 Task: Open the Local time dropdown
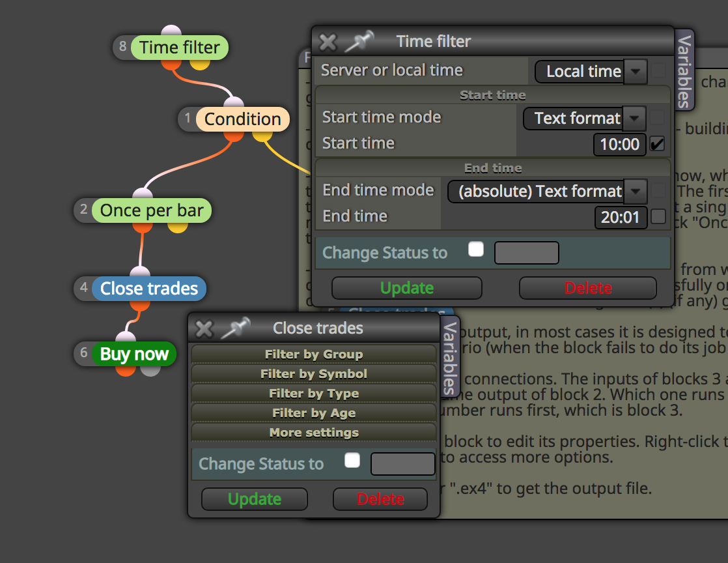coord(591,72)
